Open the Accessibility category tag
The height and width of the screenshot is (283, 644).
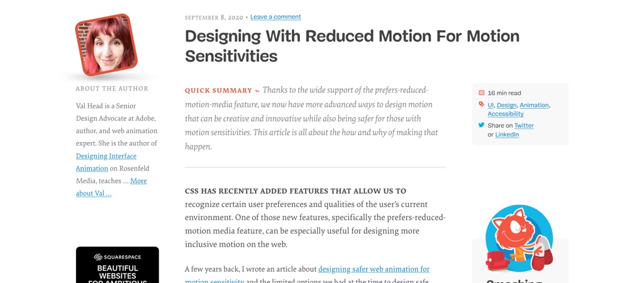[506, 114]
